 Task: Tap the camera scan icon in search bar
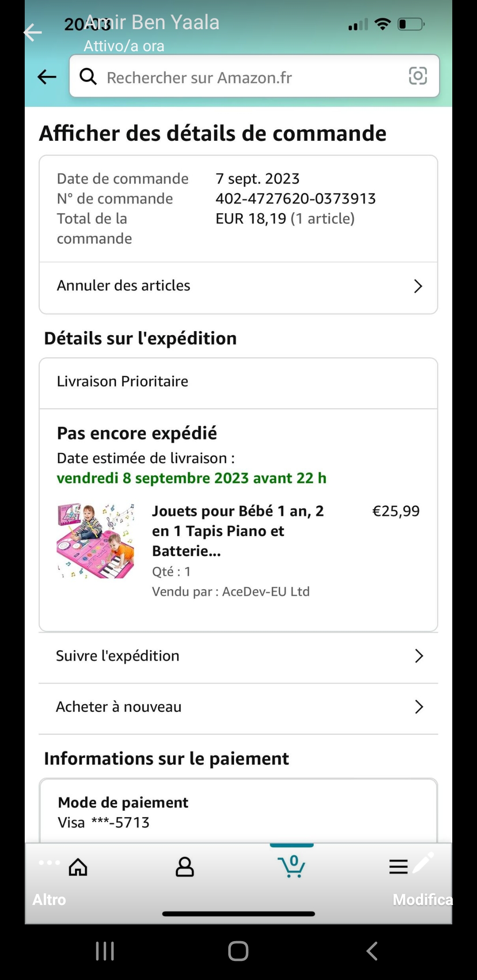coord(417,76)
